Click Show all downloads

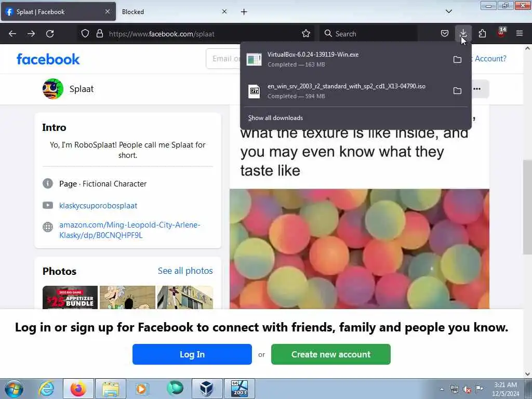pyautogui.click(x=275, y=118)
